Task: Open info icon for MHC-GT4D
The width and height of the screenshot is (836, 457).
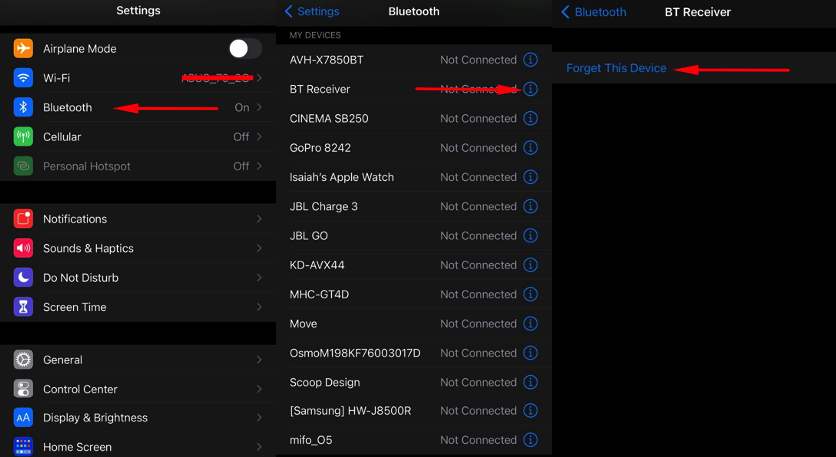Action: pyautogui.click(x=530, y=294)
